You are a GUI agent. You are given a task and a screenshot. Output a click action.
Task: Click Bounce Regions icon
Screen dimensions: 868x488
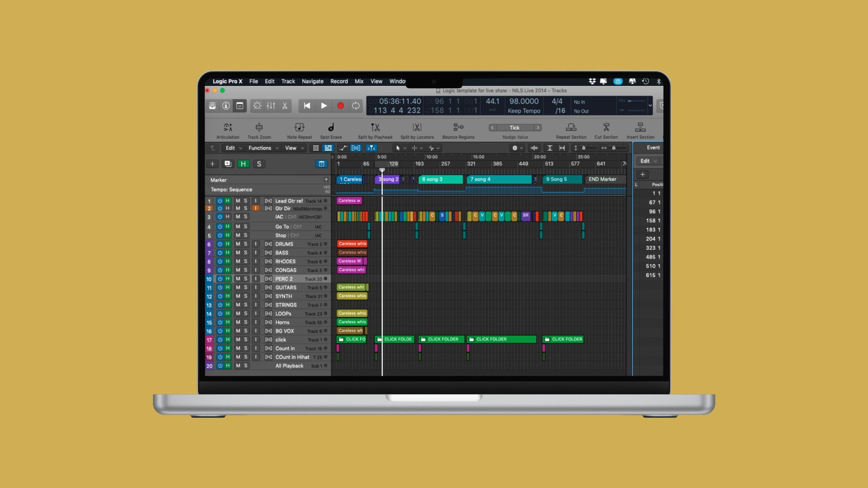[458, 128]
